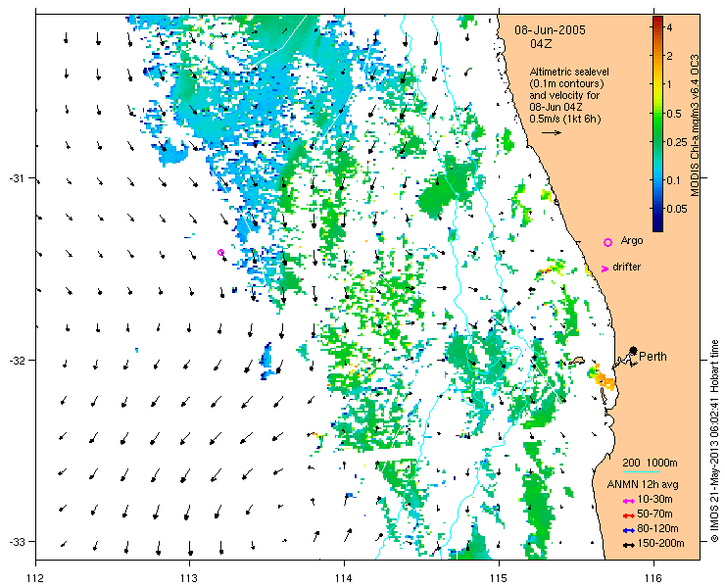Click the Rottnest Island outline west of Perth

[576, 361]
